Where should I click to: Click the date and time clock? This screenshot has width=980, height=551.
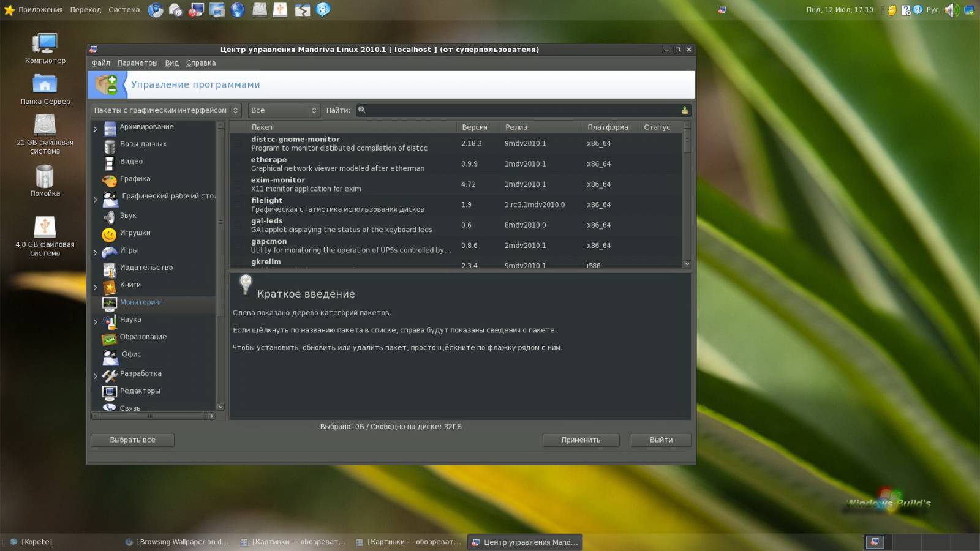[840, 10]
